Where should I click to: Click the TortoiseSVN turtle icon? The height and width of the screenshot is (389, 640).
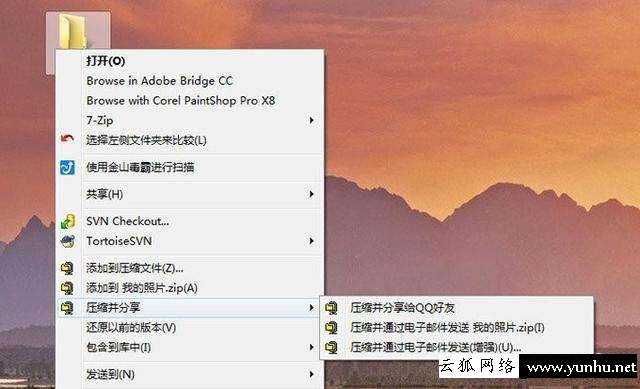pos(67,241)
